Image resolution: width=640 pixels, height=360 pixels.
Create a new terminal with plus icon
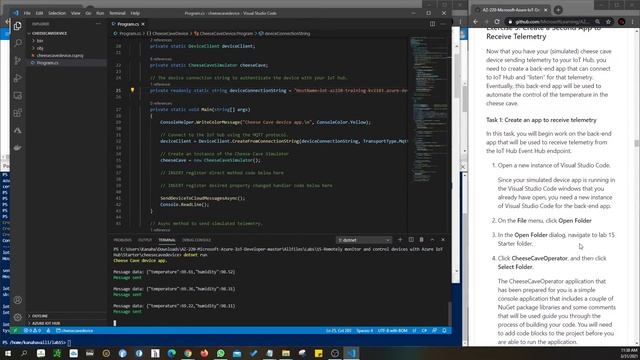click(400, 240)
